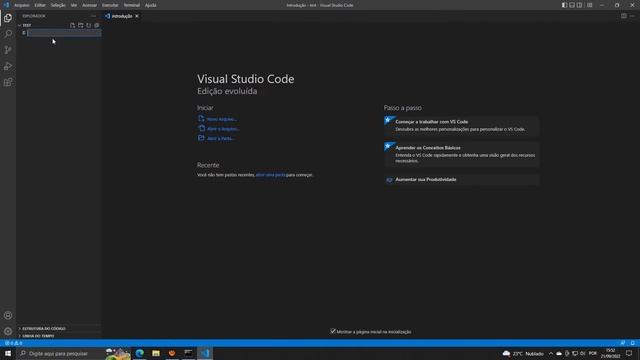The width and height of the screenshot is (640, 360).
Task: Click the weather widget showing Nublado
Action: tap(523, 353)
